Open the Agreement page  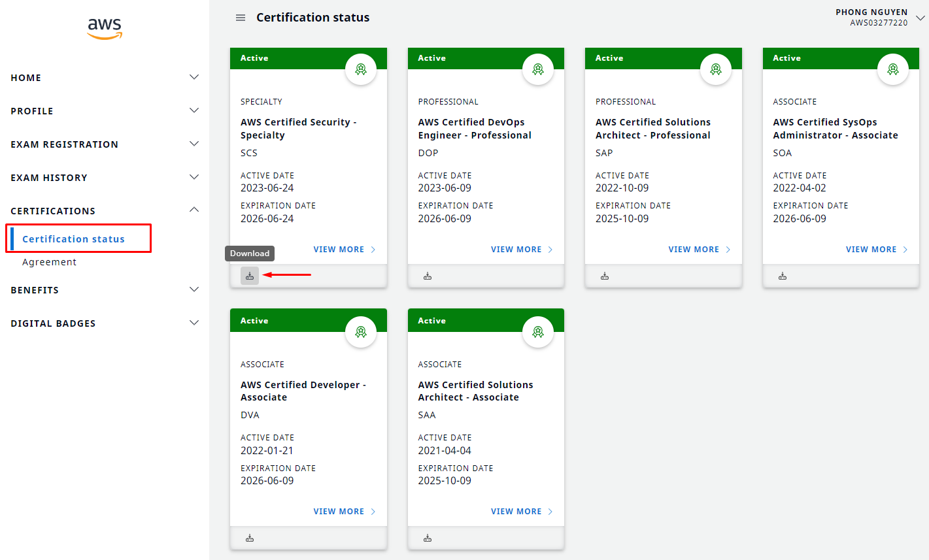point(50,262)
